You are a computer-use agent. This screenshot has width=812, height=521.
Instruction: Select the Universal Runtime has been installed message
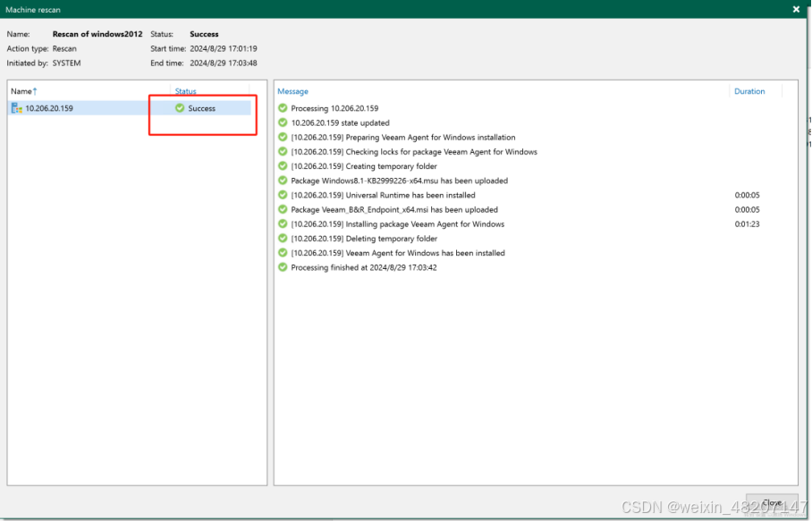pos(383,195)
